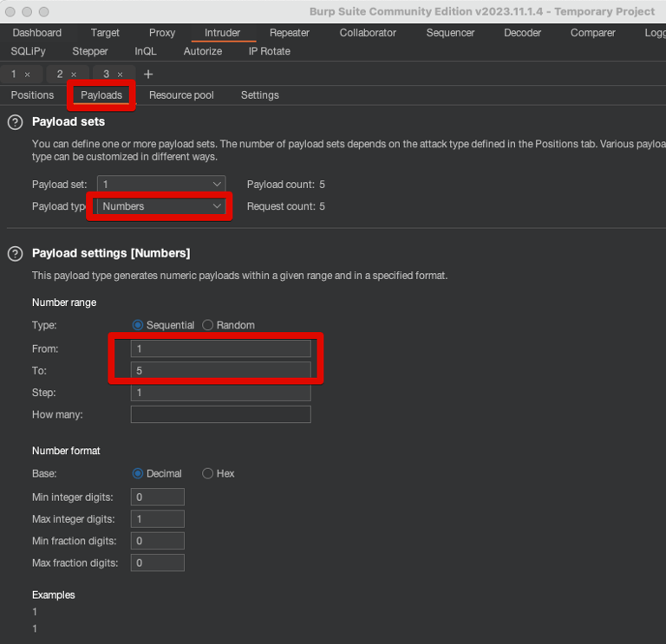Open the IP Rotate tab

point(270,51)
